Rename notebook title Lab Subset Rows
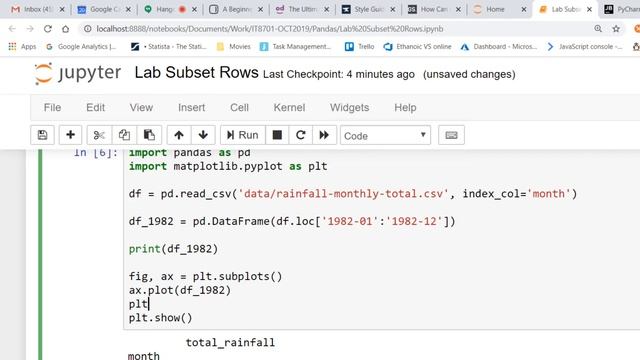Screen dimensions: 640x360 [x=196, y=73]
